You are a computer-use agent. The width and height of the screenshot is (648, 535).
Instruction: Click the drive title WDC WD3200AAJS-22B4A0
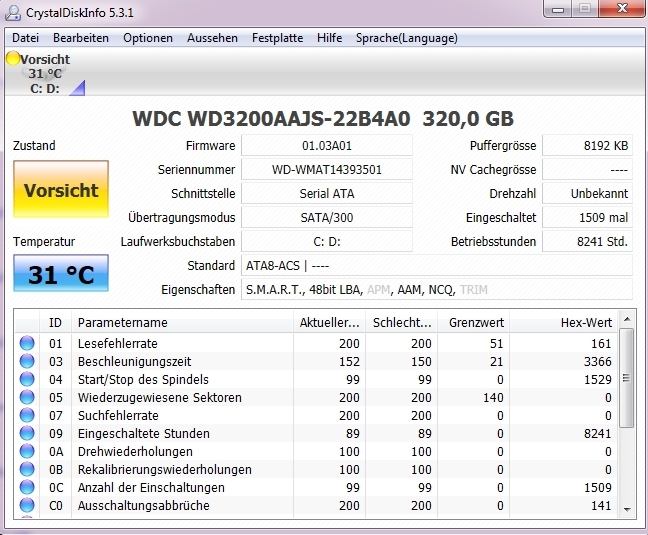tap(271, 119)
